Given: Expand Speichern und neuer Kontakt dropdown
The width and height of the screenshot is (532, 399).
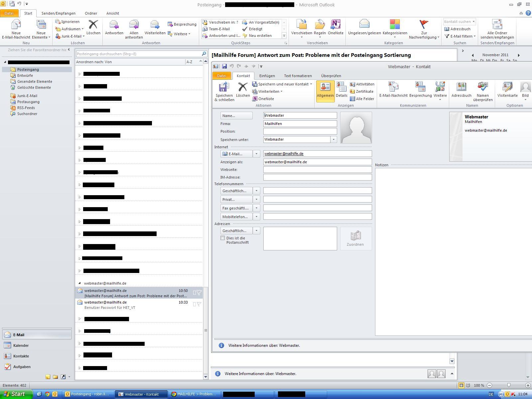Looking at the screenshot, I should 311,84.
